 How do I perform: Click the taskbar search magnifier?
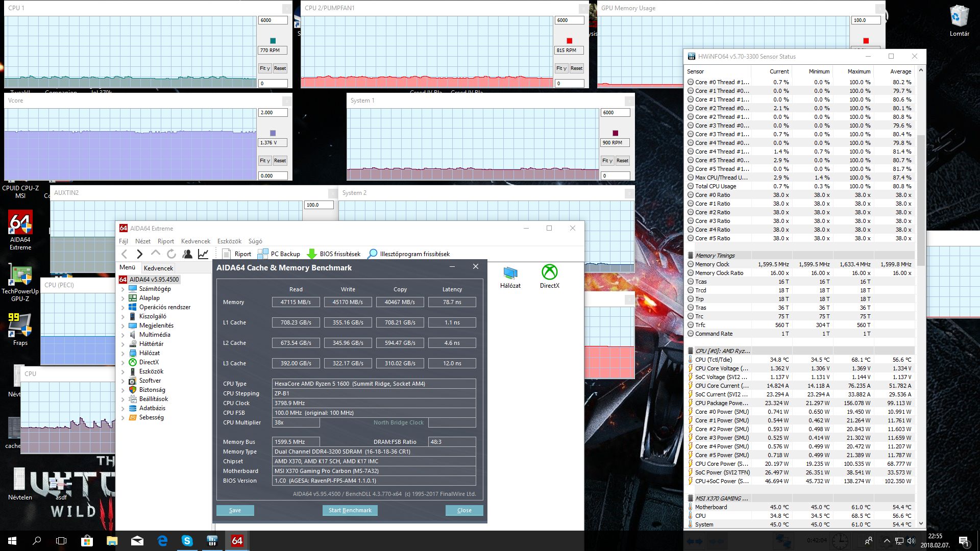37,541
